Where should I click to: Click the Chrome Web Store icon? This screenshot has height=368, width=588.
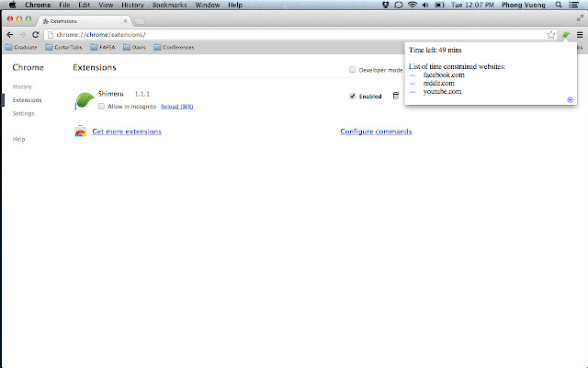(x=80, y=132)
